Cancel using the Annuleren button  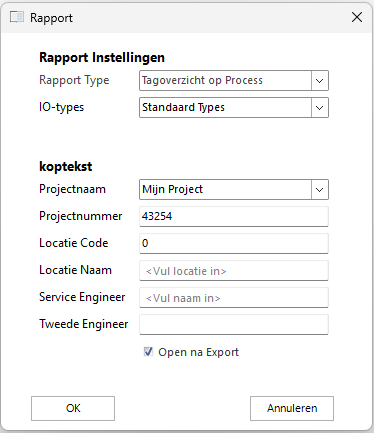292,408
